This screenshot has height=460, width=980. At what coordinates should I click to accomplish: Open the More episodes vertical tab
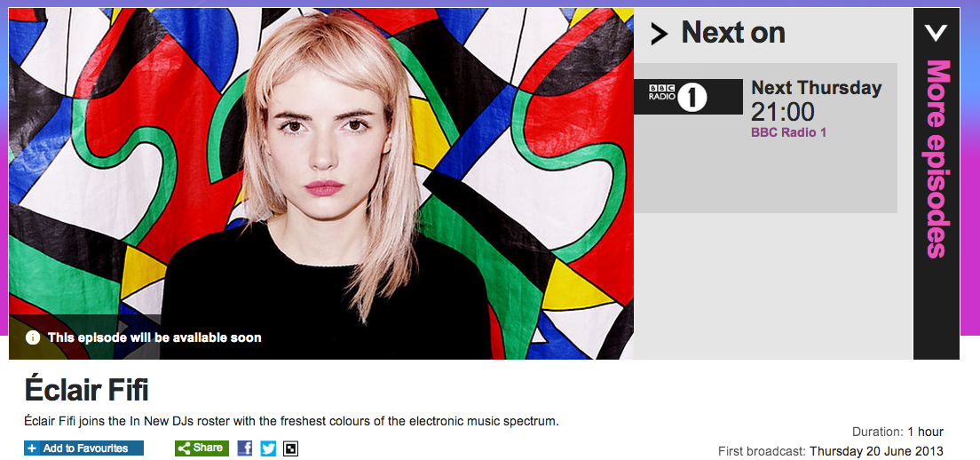point(937,184)
